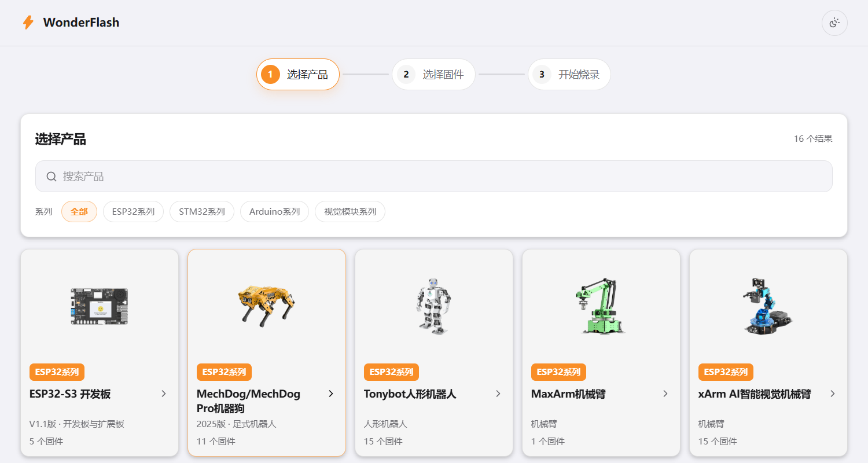Image resolution: width=868 pixels, height=463 pixels.
Task: Click the 11 个固件 text
Action: point(216,442)
